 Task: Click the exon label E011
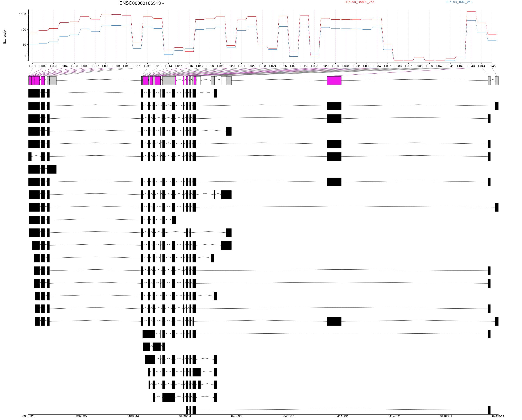click(137, 66)
